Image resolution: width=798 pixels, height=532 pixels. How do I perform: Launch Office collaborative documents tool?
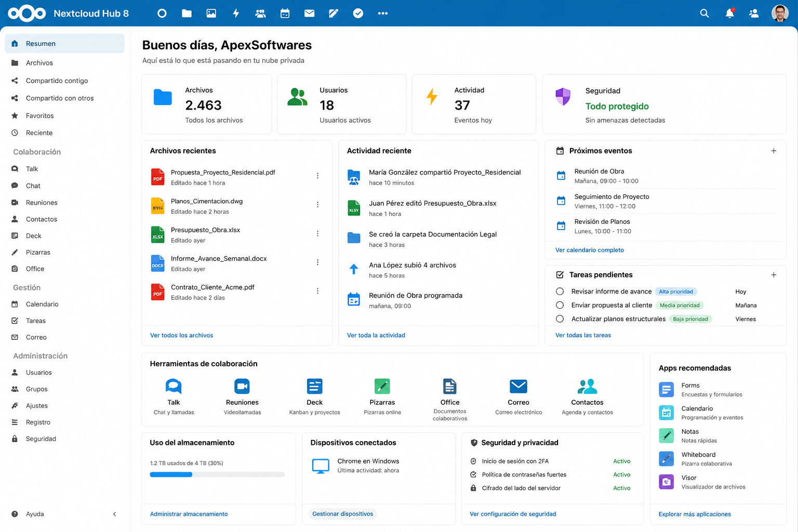pyautogui.click(x=450, y=400)
